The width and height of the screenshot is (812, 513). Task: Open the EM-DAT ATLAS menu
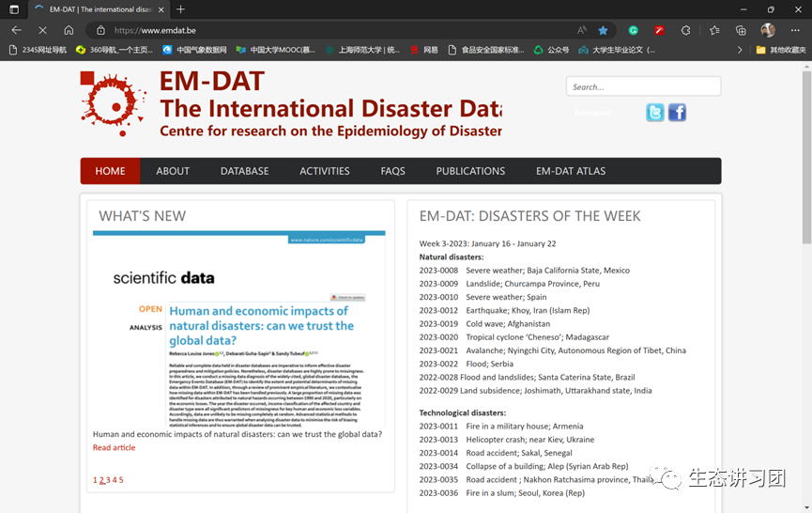pos(571,171)
